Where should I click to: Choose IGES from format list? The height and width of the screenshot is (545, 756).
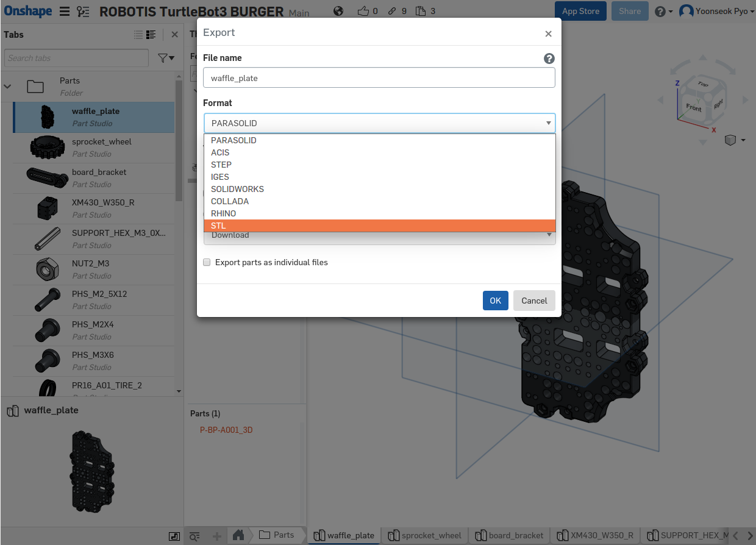379,177
